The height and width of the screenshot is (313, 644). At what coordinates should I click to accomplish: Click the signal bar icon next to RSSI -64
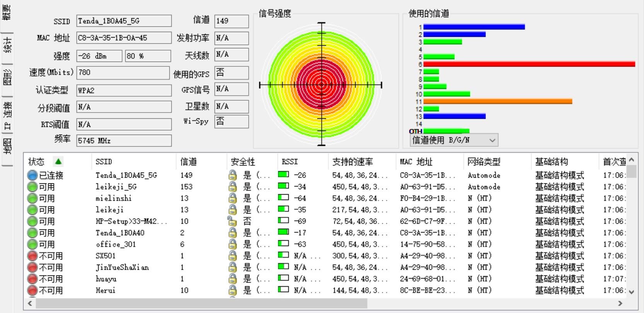[x=283, y=198]
